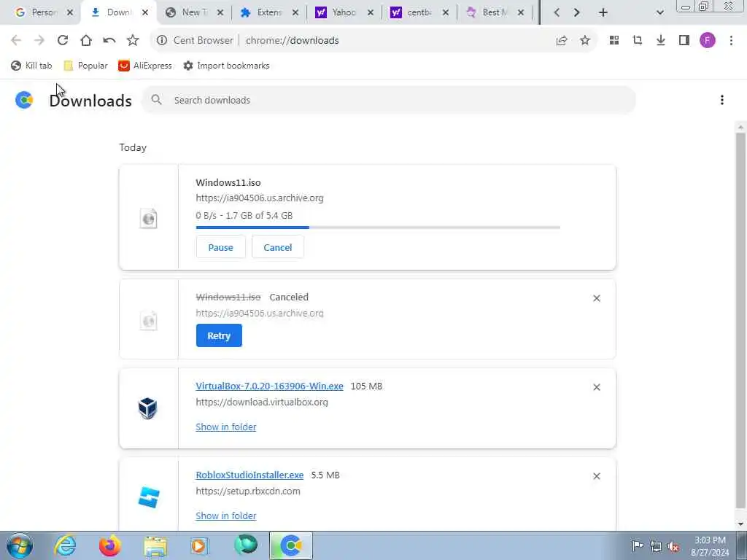Close the Yahoo tab
Viewport: 747px width, 560px height.
pyautogui.click(x=371, y=13)
